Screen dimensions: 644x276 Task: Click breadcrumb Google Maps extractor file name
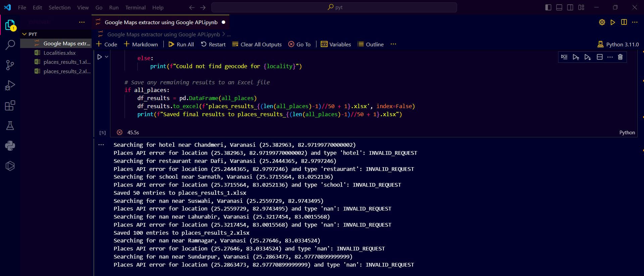click(163, 34)
